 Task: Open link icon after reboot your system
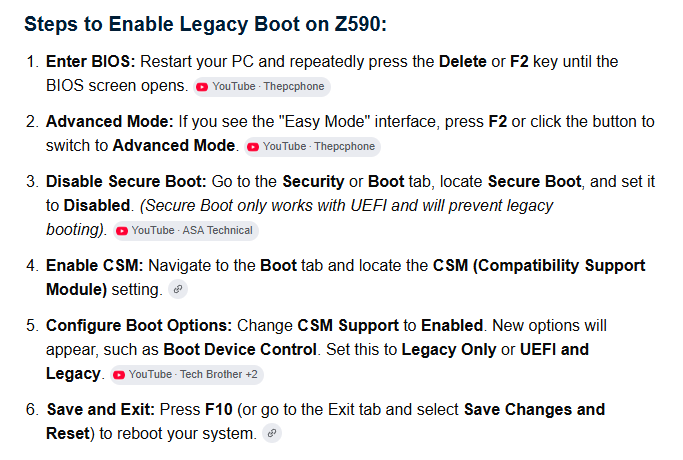pyautogui.click(x=272, y=433)
